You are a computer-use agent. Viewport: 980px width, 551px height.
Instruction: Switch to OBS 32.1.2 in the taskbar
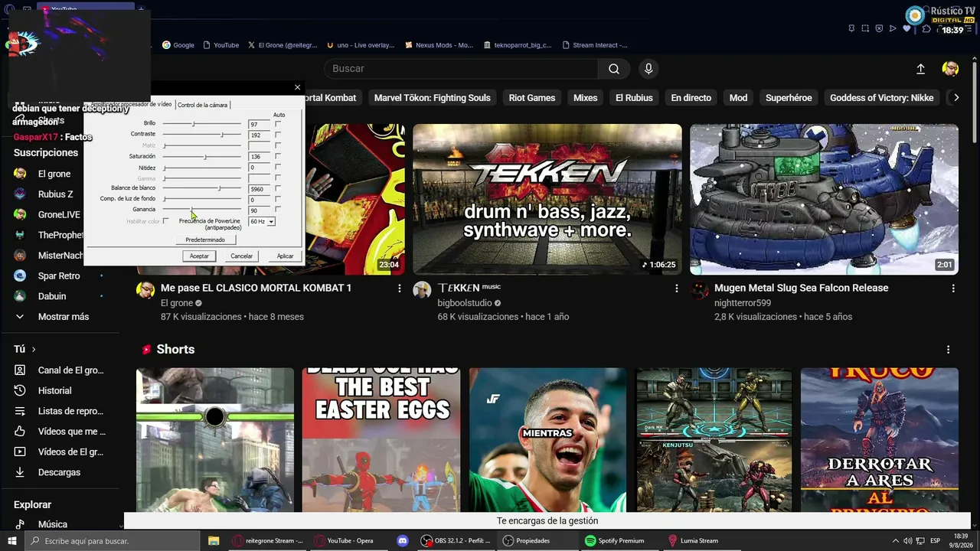pos(456,540)
